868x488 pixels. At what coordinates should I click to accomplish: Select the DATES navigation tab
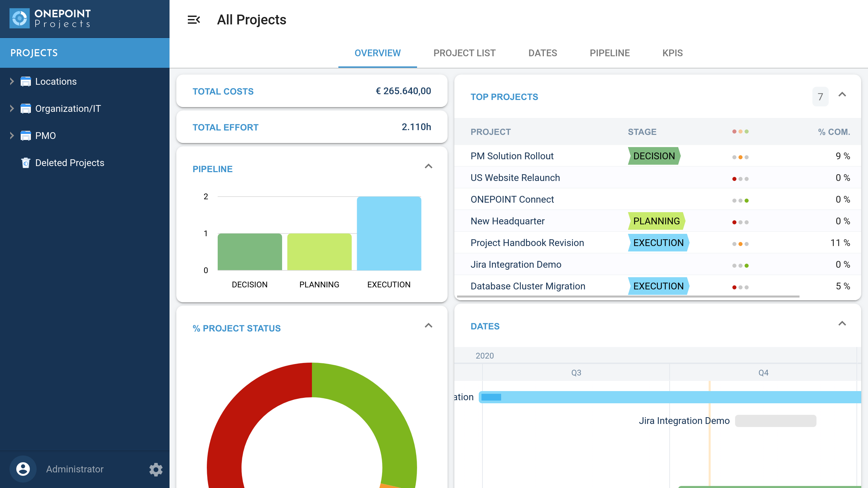pos(542,53)
